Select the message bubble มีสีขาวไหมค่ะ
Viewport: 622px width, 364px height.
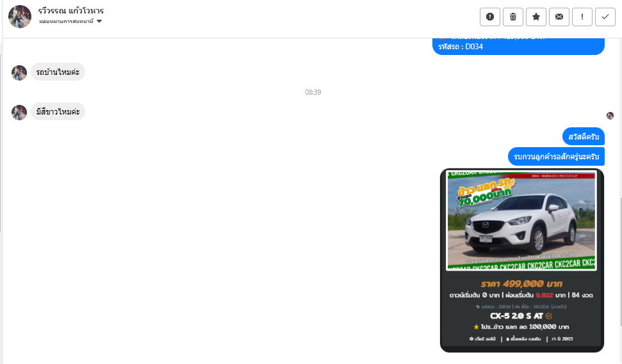coord(58,111)
